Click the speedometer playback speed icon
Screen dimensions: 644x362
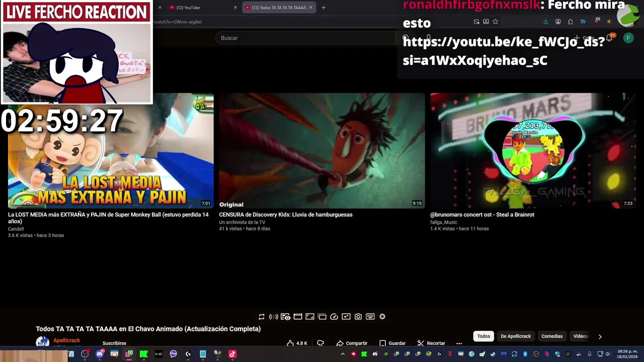pos(334,317)
